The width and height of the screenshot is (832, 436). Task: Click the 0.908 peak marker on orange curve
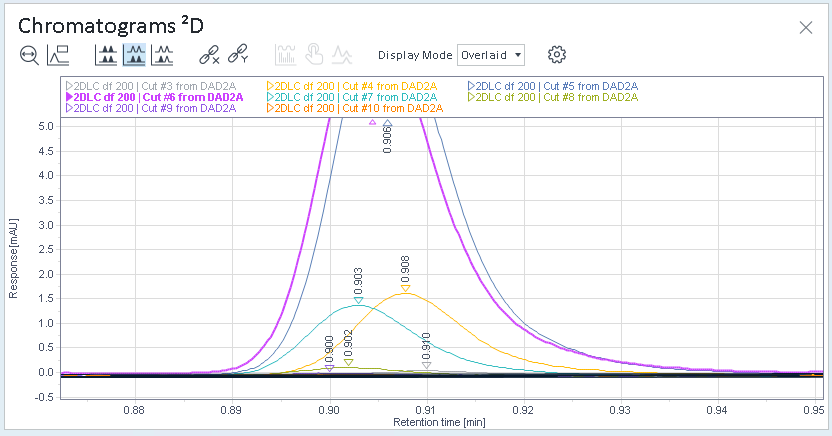pos(405,289)
